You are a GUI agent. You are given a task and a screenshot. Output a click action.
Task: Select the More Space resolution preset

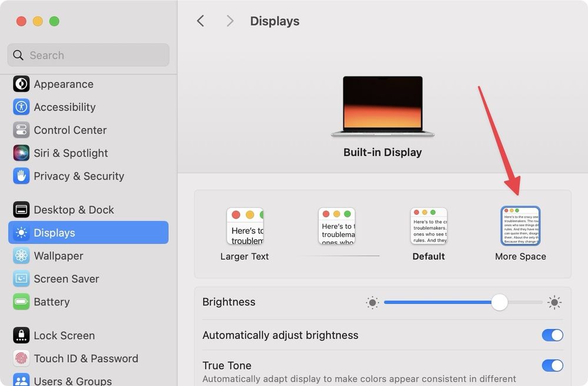pos(520,226)
